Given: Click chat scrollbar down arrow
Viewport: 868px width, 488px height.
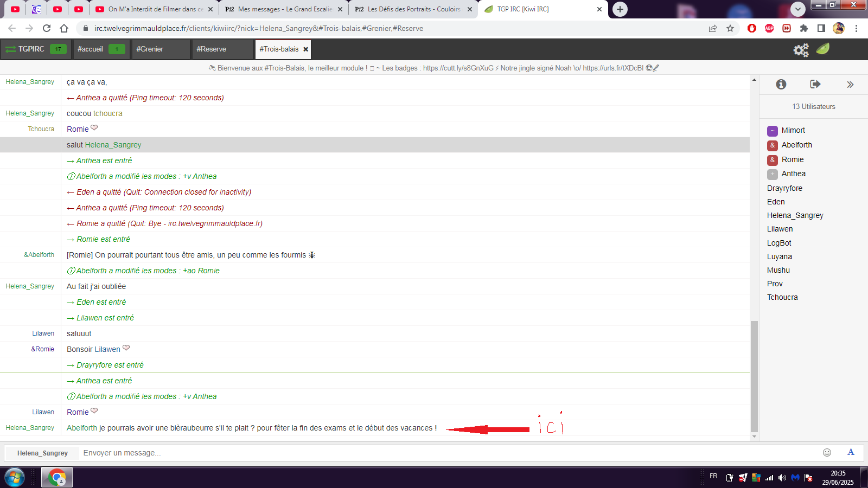Looking at the screenshot, I should tap(754, 436).
